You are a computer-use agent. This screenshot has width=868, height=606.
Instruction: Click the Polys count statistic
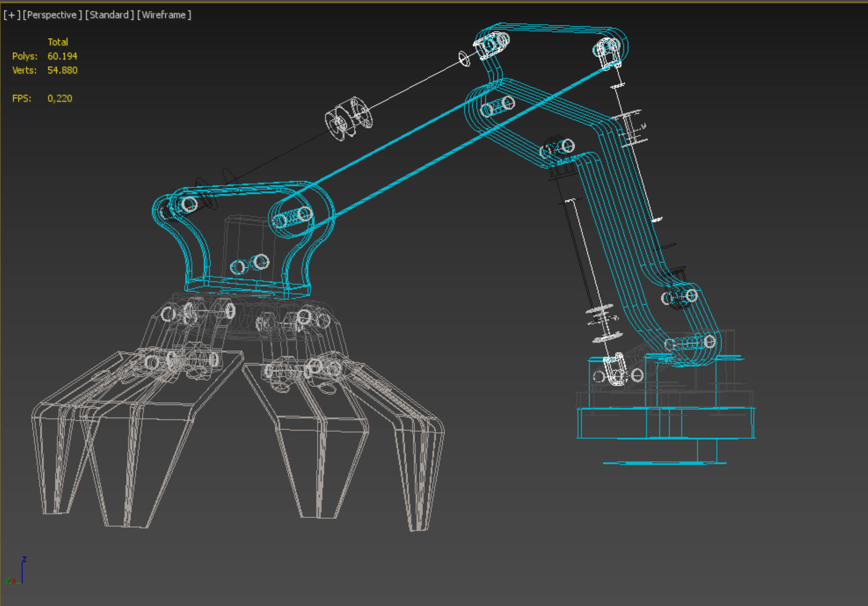(62, 56)
